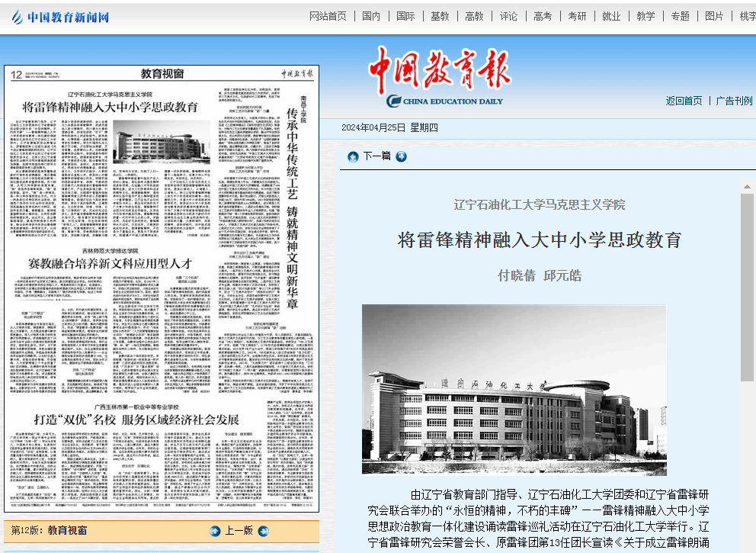Image resolution: width=756 pixels, height=553 pixels.
Task: Switch to the 就业 section
Action: click(x=611, y=16)
